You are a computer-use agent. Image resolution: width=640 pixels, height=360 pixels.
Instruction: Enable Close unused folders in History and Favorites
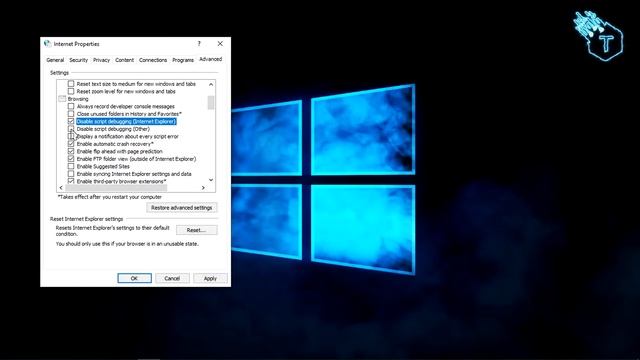pyautogui.click(x=71, y=114)
